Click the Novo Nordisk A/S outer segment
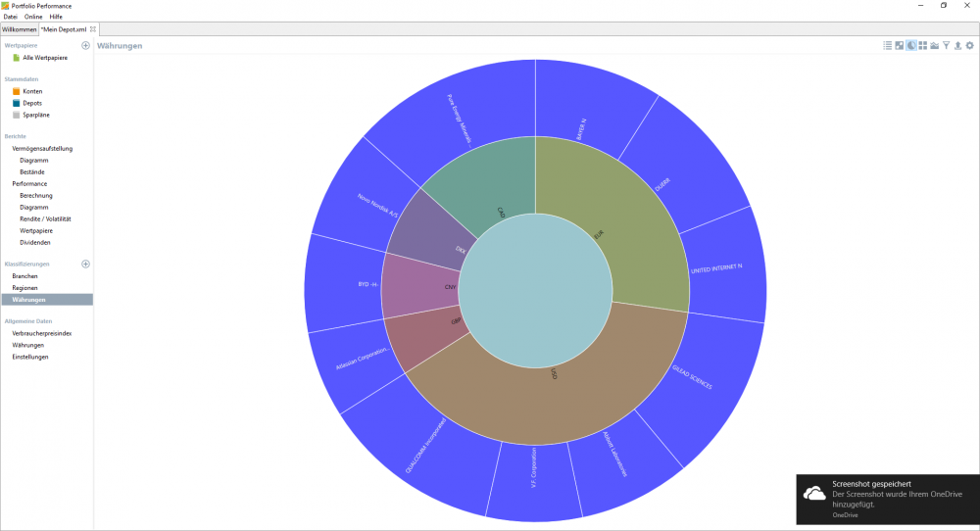This screenshot has height=531, width=980. (363, 194)
